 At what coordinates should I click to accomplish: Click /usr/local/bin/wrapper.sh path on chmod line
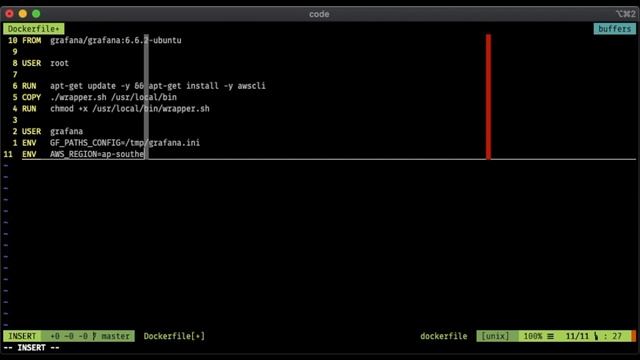pos(151,109)
